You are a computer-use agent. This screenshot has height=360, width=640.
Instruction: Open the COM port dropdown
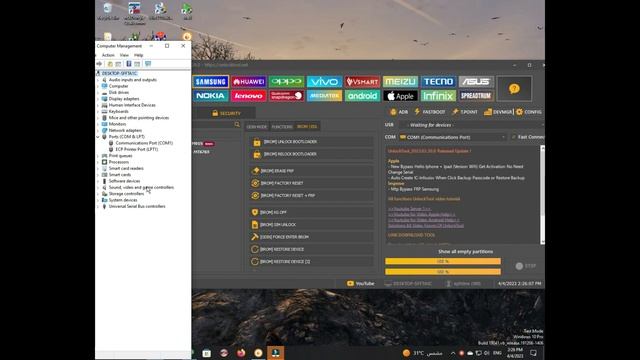(x=453, y=137)
